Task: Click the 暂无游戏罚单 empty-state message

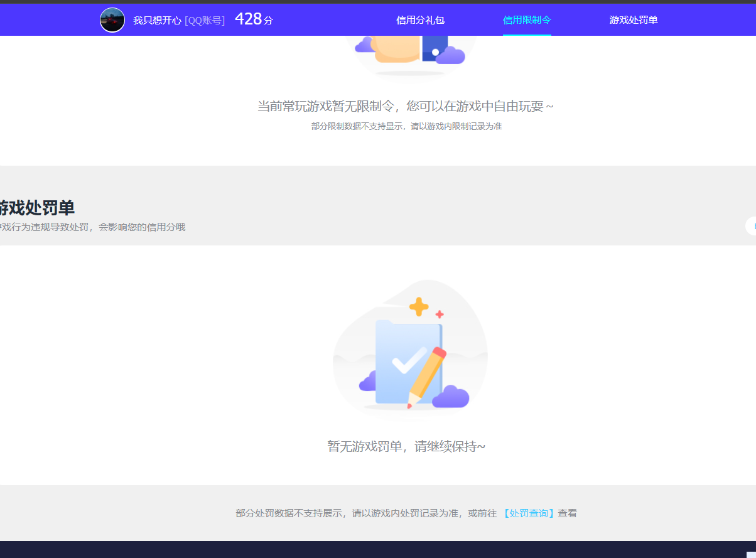Action: 409,446
